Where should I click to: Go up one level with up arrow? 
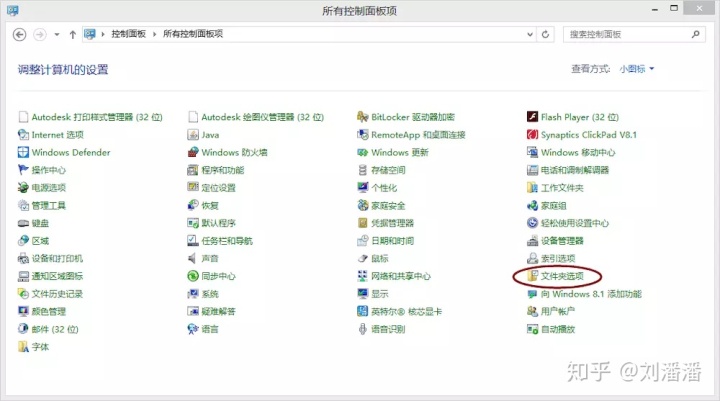(x=72, y=34)
